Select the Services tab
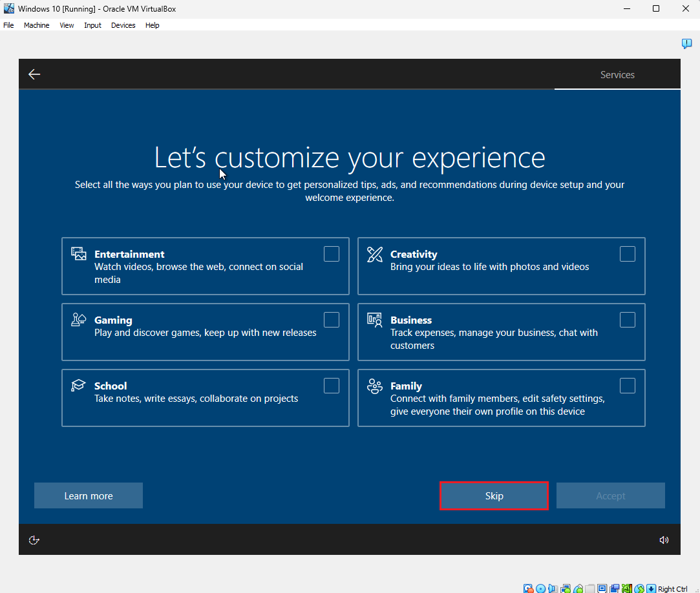 click(617, 74)
